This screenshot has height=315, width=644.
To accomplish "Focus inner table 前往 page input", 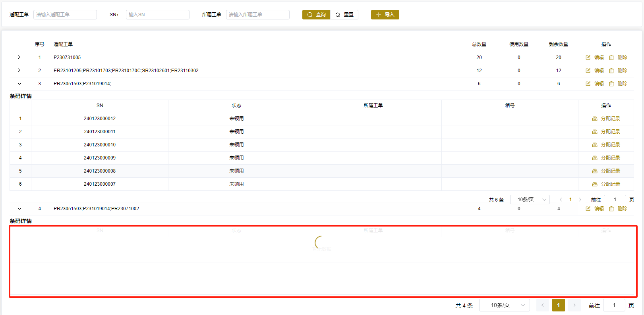I will coord(615,200).
